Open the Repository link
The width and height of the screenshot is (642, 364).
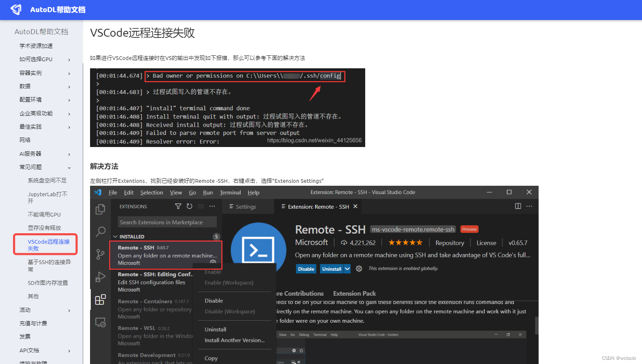tap(449, 243)
